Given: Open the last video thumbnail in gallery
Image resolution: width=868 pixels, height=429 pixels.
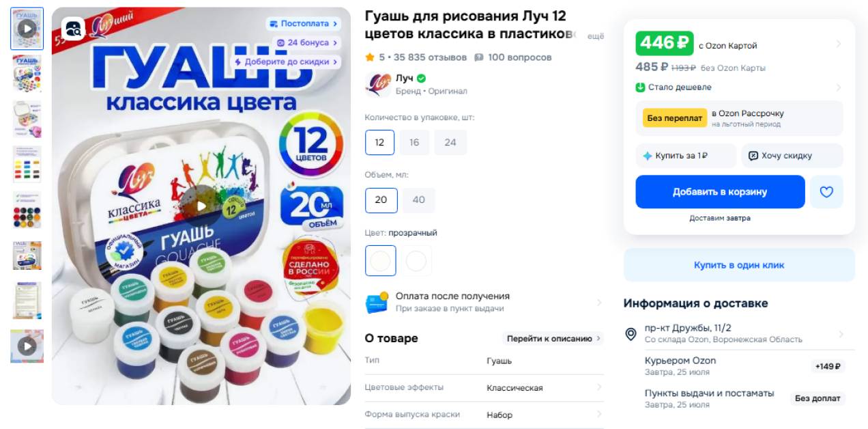Looking at the screenshot, I should coord(27,346).
